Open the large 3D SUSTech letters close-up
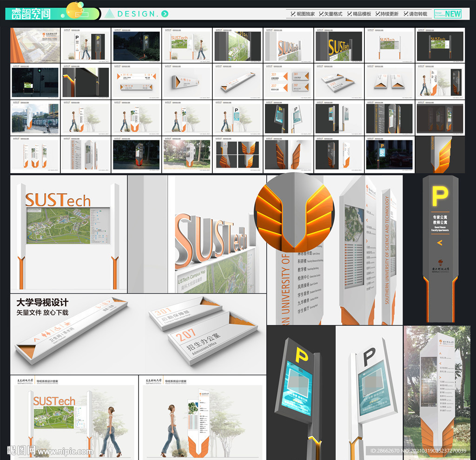476x460 pixels. click(197, 233)
